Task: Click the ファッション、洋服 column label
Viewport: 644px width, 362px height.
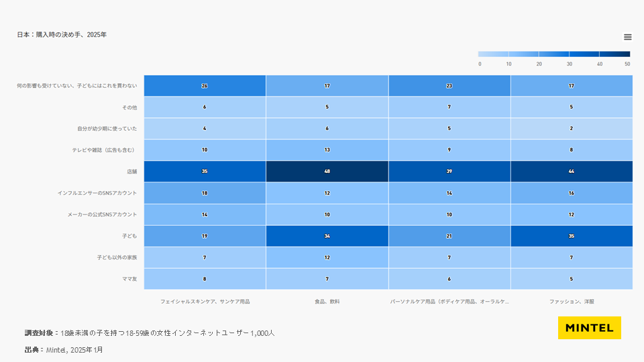Action: [x=572, y=302]
